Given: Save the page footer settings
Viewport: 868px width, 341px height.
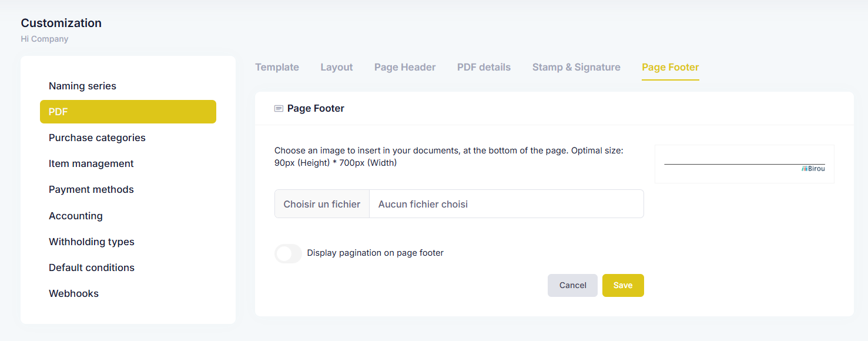Looking at the screenshot, I should pyautogui.click(x=623, y=285).
